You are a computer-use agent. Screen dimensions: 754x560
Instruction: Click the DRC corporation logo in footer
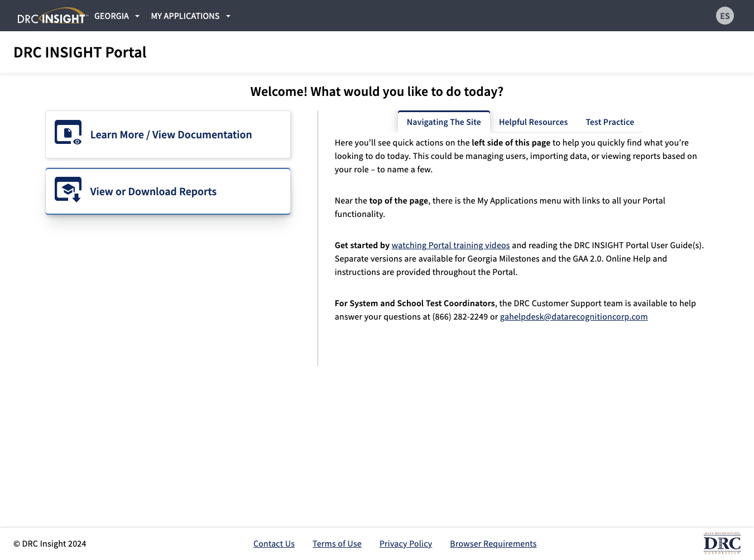[x=722, y=543]
